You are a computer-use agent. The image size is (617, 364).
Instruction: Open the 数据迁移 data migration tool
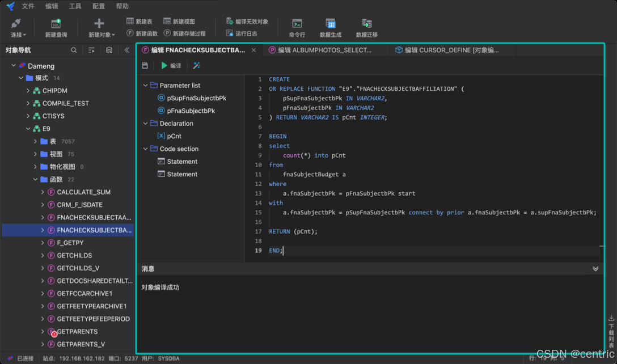[365, 27]
